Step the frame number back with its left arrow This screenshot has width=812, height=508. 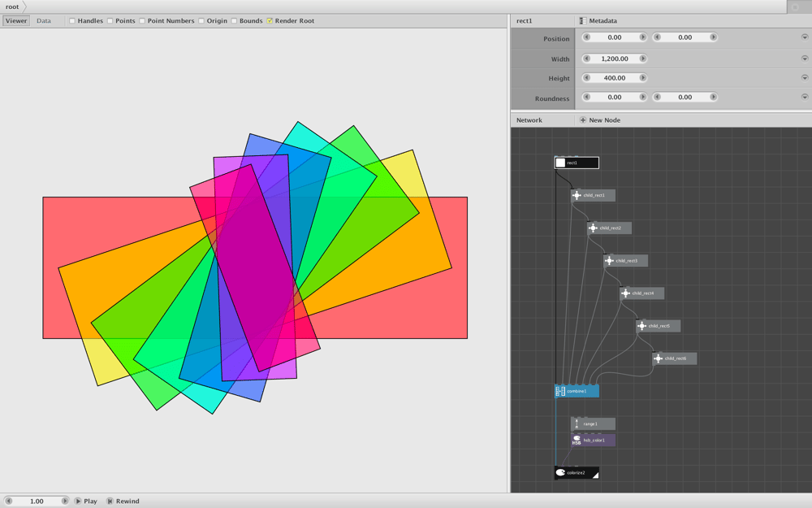[x=9, y=501]
